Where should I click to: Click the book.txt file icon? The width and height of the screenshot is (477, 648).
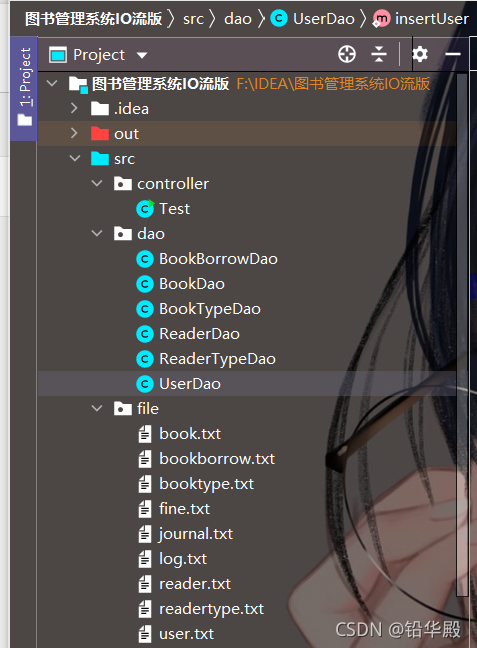145,434
